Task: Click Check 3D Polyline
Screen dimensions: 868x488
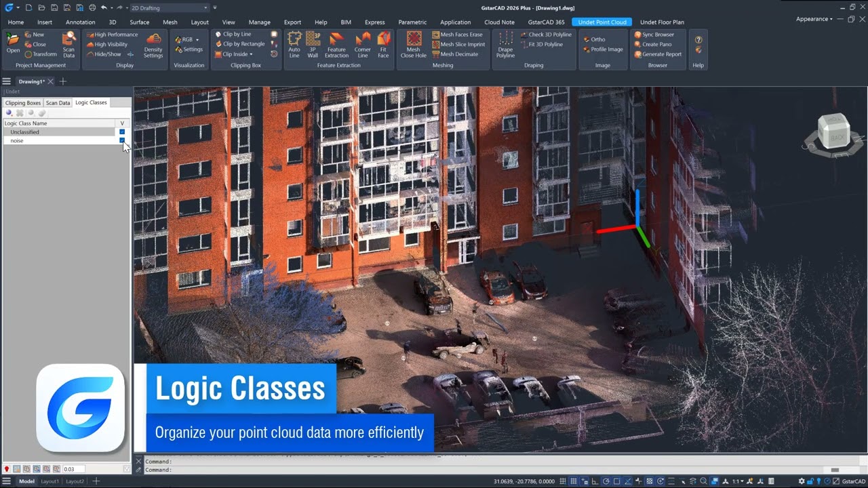Action: (545, 35)
